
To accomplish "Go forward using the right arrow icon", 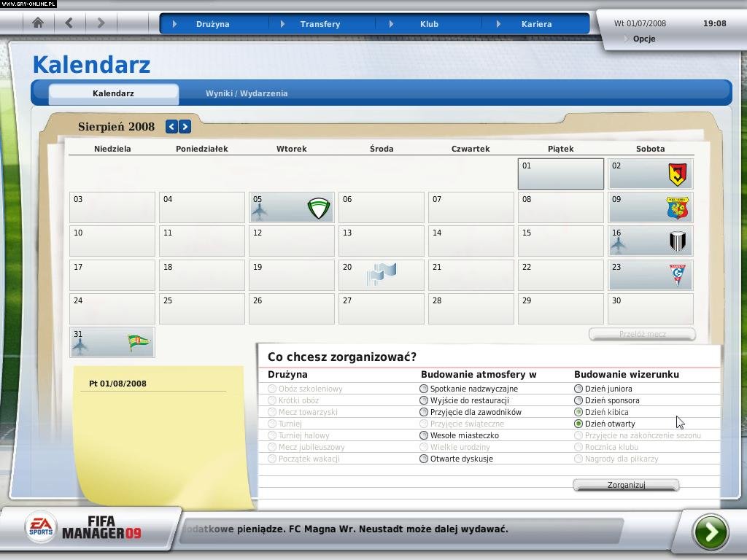I will coord(101,23).
